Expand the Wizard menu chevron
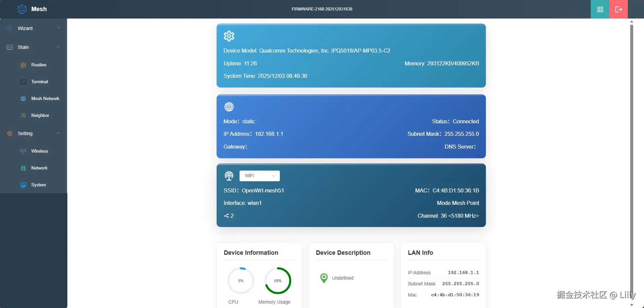Screen dimensions: 644x308 [x=58, y=28]
